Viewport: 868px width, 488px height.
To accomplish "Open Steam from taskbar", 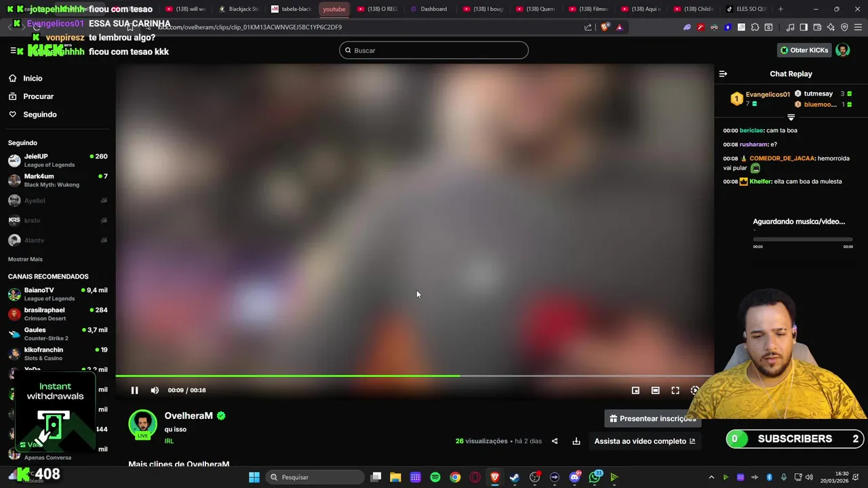I will pyautogui.click(x=515, y=477).
